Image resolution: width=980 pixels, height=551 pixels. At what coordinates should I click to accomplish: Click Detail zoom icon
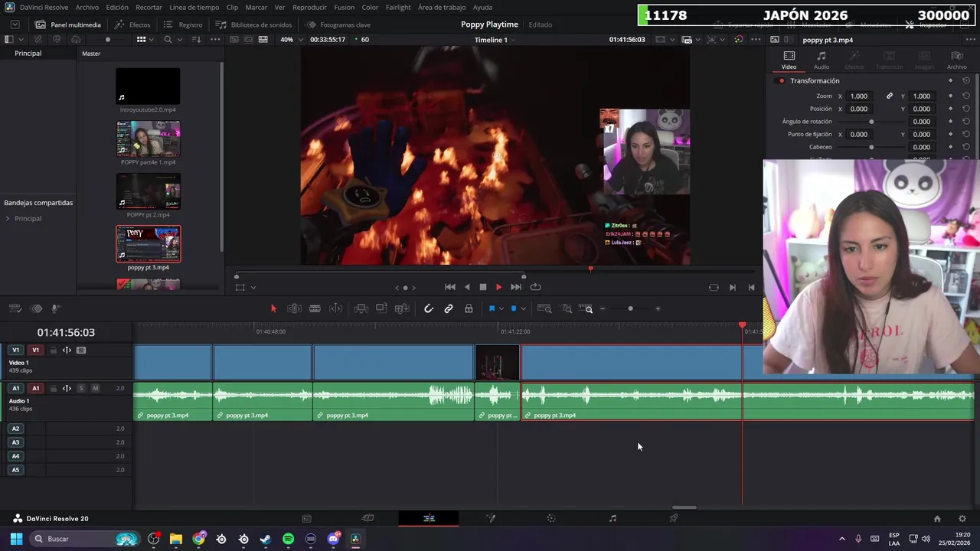tap(567, 308)
